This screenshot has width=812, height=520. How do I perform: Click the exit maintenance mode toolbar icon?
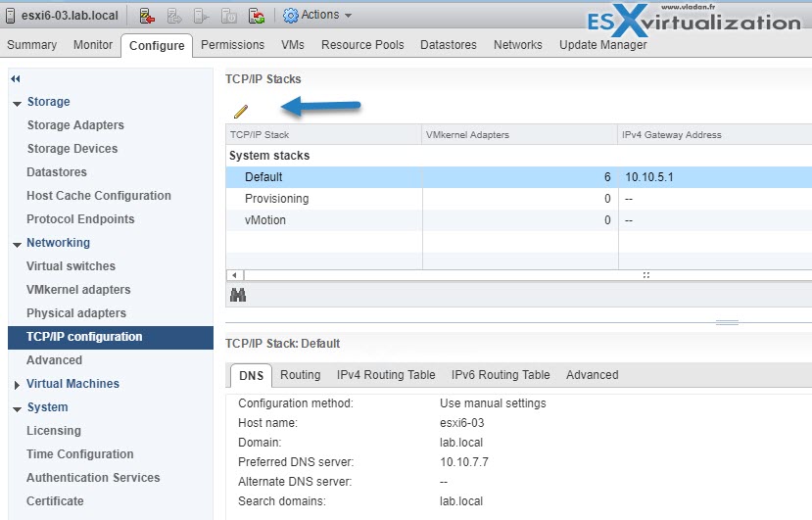pyautogui.click(x=174, y=16)
